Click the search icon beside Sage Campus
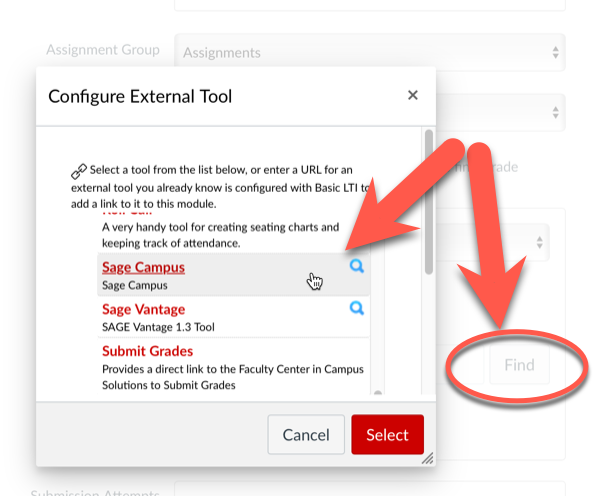Viewport: 602px width, 496px height. pos(356,267)
